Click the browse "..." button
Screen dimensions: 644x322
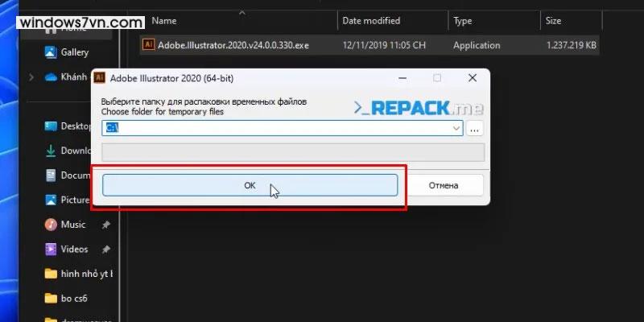(474, 128)
